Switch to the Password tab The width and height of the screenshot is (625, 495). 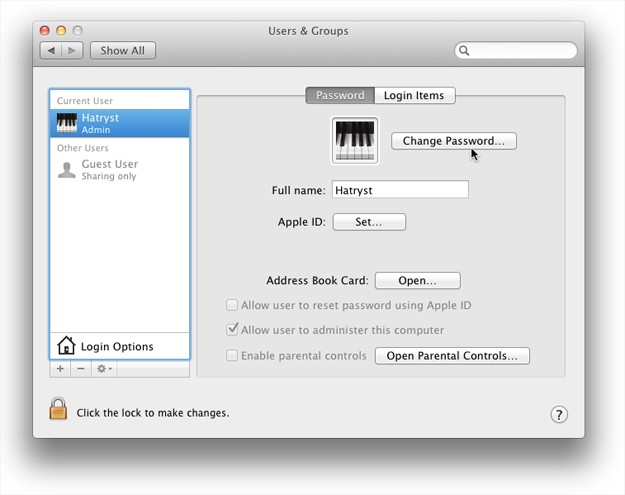point(340,95)
